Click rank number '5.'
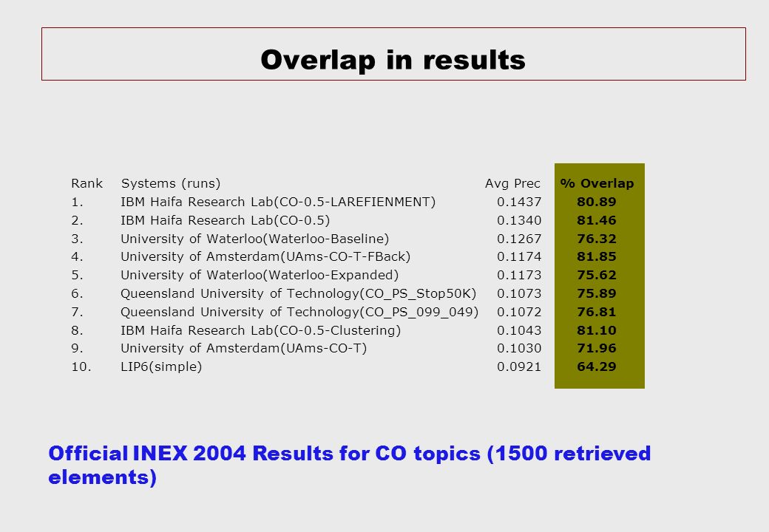Screen dimensions: 769x532 [x=77, y=276]
